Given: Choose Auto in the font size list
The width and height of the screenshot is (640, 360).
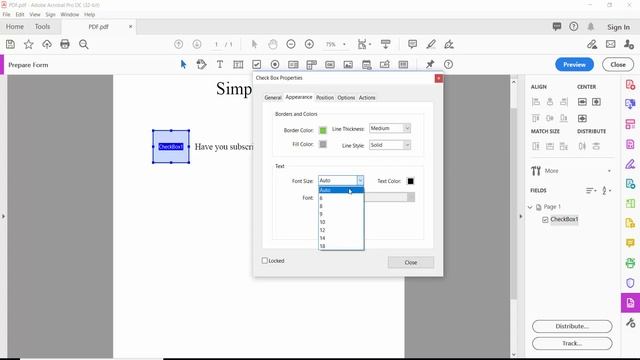Looking at the screenshot, I should click(341, 190).
